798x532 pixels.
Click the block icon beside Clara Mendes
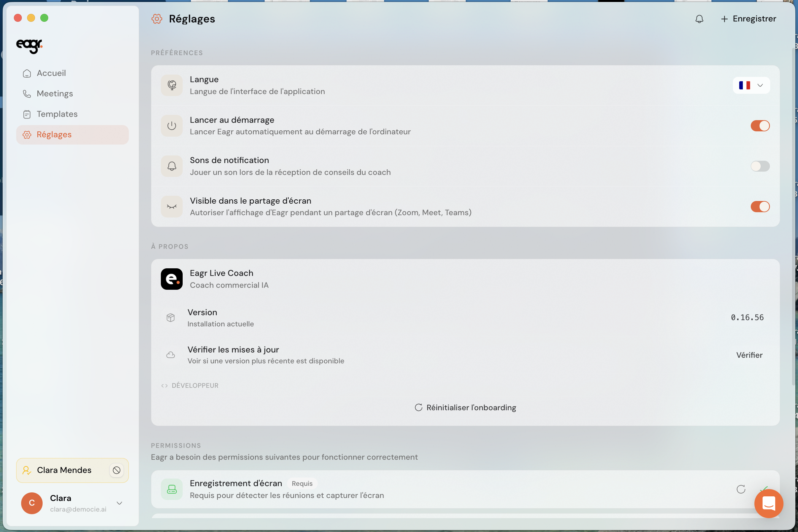[117, 470]
